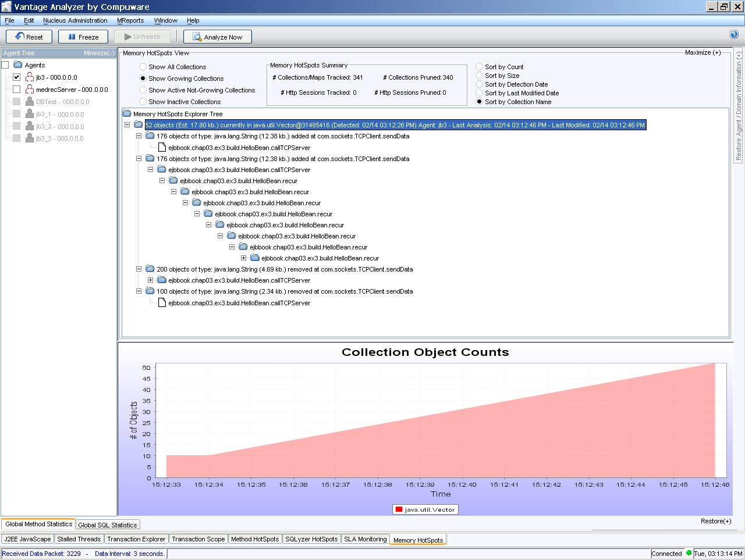This screenshot has height=560, width=745.
Task: Open Help via the question mark icon
Action: (734, 34)
